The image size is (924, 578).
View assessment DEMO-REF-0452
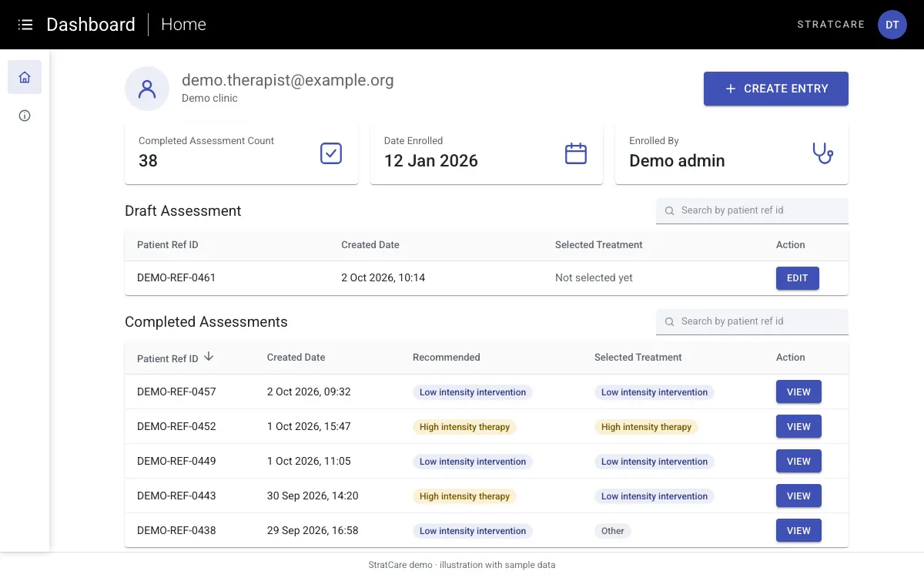(x=798, y=427)
